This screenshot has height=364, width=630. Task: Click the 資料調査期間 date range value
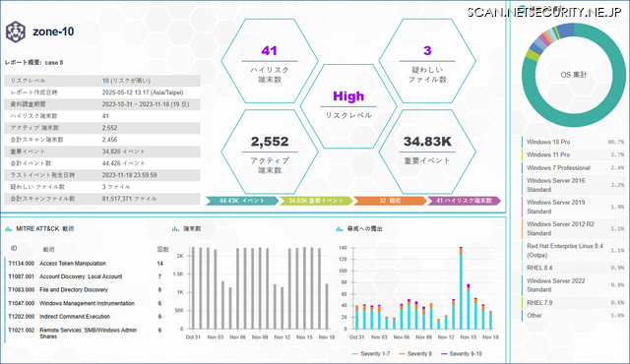click(x=146, y=104)
